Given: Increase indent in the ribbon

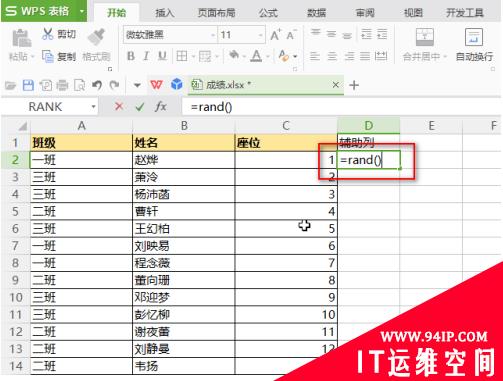Looking at the screenshot, I should pyautogui.click(x=382, y=34).
